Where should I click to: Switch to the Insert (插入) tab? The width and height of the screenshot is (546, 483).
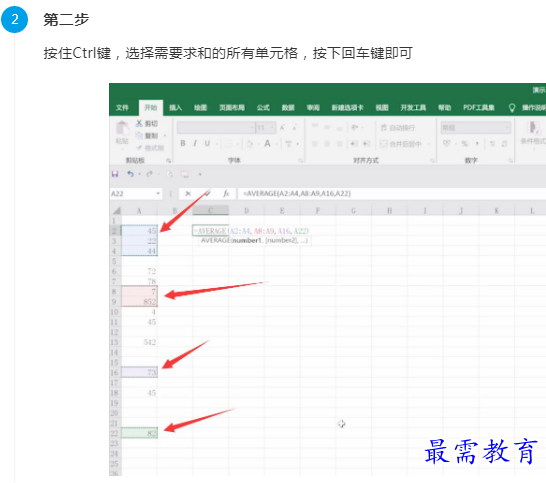[x=176, y=108]
